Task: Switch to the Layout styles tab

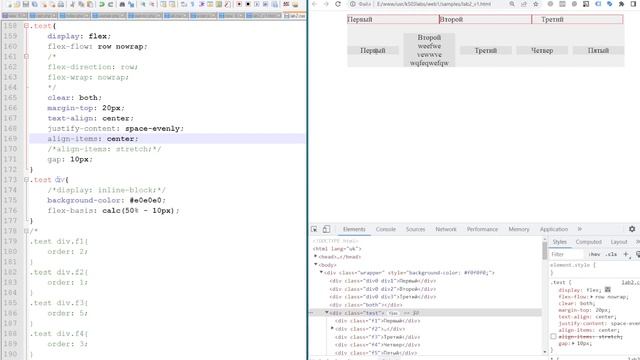Action: click(x=619, y=242)
